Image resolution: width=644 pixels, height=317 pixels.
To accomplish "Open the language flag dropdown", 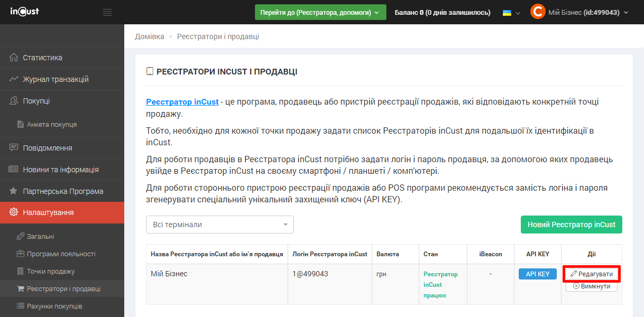I will pos(511,13).
